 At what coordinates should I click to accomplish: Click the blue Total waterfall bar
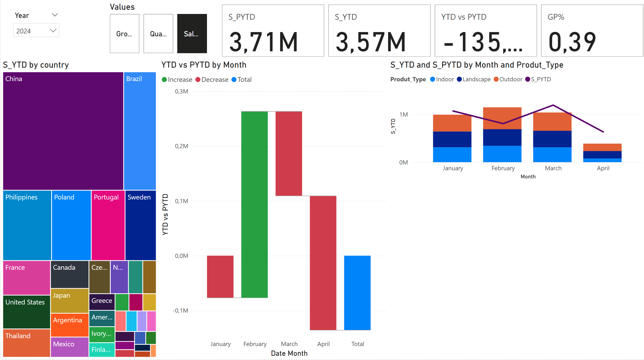click(x=357, y=293)
